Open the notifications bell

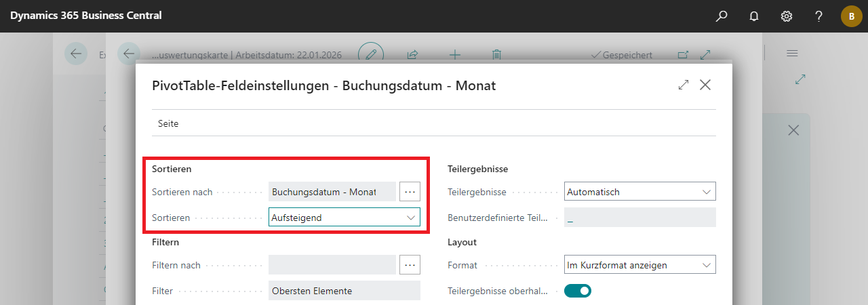pos(754,16)
